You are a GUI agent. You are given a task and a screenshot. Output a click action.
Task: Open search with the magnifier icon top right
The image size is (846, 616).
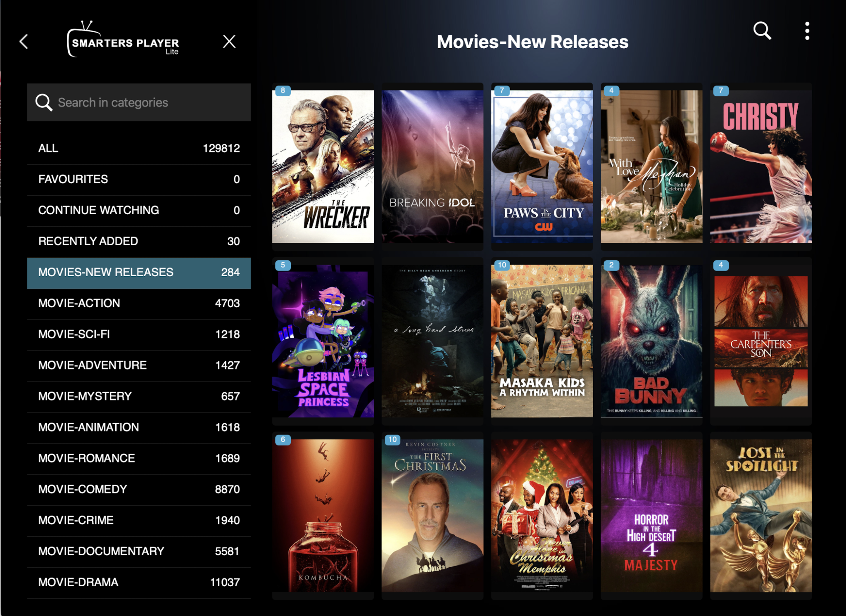point(761,31)
